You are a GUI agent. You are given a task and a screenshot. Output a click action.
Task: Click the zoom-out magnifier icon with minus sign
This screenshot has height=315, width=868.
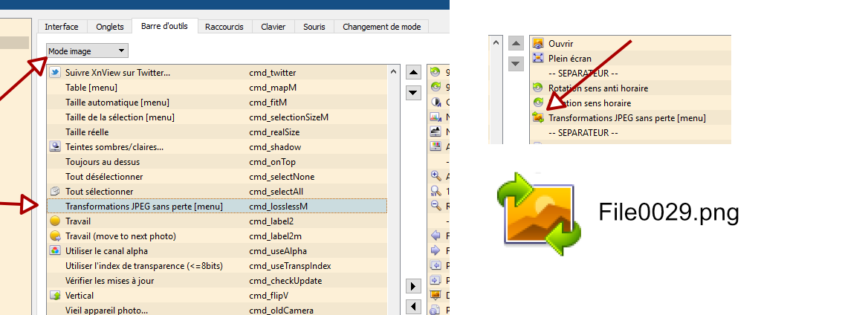point(435,206)
